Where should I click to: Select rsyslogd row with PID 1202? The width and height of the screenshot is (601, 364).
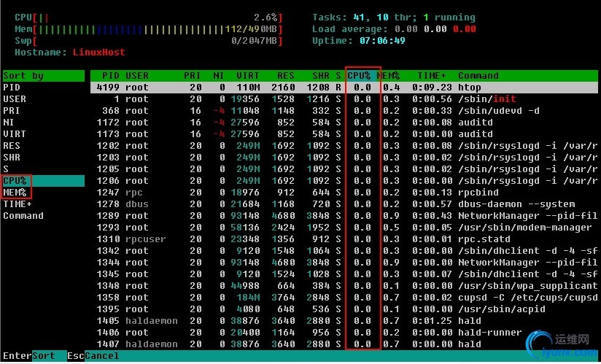(x=344, y=146)
